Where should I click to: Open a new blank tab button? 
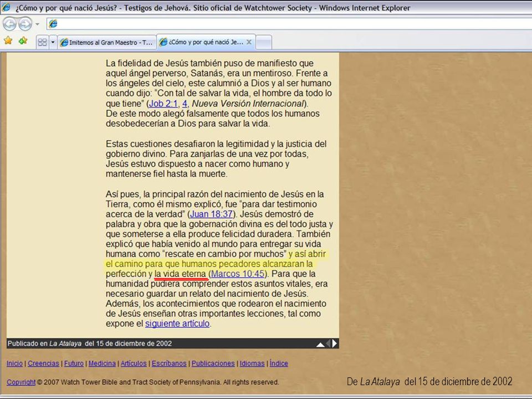coord(264,43)
